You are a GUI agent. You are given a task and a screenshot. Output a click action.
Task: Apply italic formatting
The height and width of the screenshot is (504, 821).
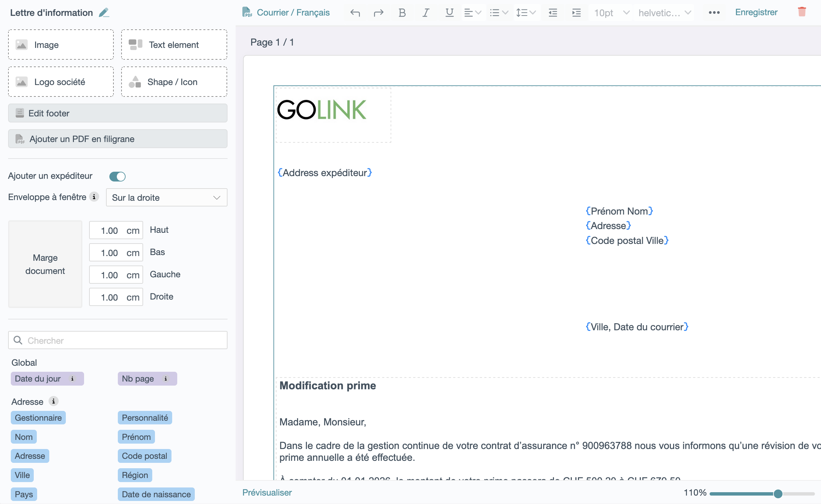(x=425, y=13)
